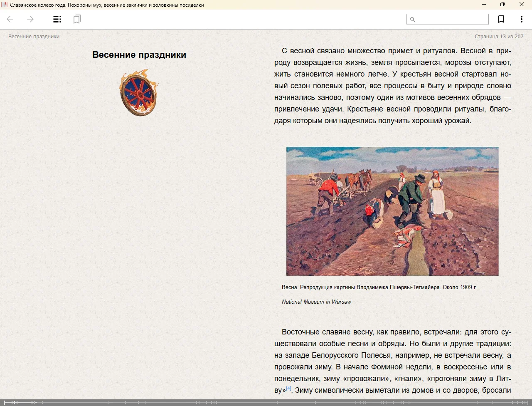Open the bookmarks list panel
The image size is (532, 406).
(x=77, y=19)
